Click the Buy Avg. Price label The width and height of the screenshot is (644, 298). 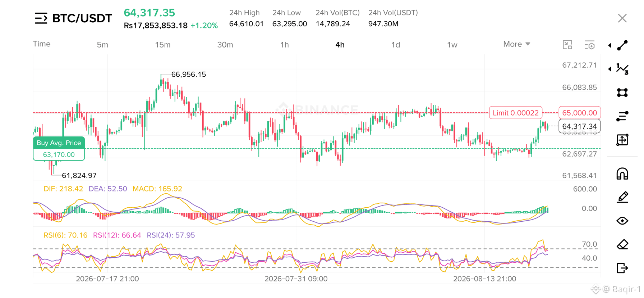pyautogui.click(x=59, y=143)
